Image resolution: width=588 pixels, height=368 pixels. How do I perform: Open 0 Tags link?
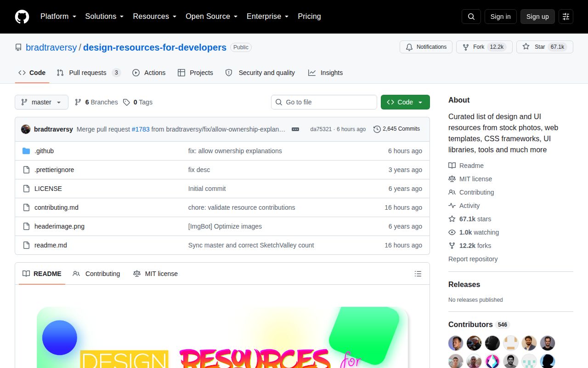point(138,102)
